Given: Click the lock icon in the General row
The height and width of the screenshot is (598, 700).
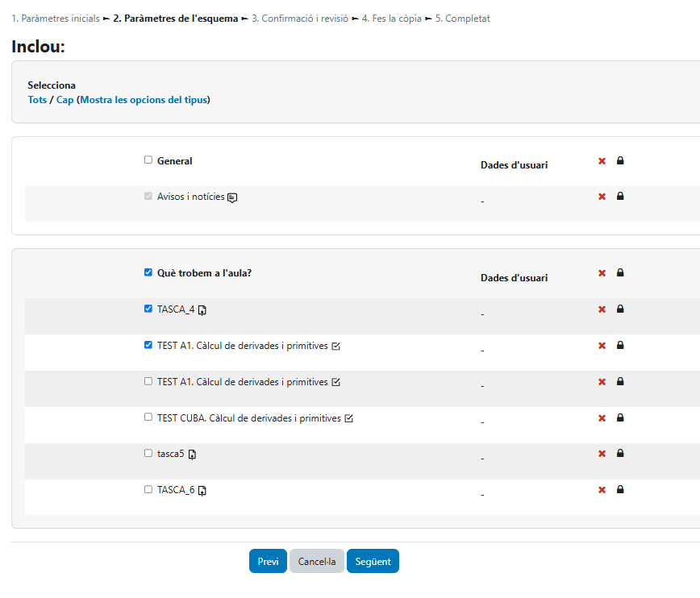Looking at the screenshot, I should [x=620, y=160].
